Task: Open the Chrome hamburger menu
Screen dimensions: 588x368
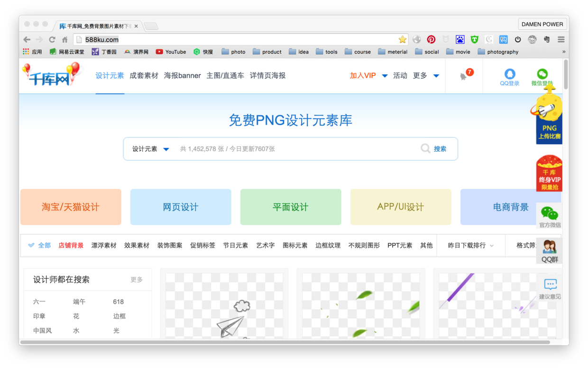Action: (561, 39)
